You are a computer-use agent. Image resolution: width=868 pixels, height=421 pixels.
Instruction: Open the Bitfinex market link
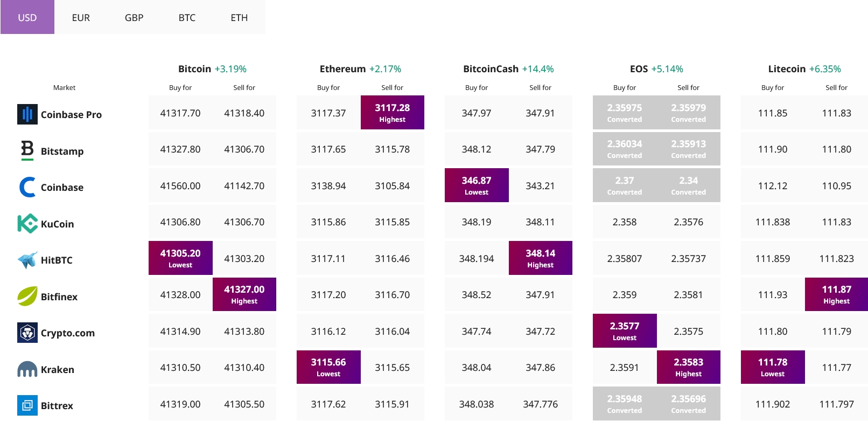(x=59, y=296)
